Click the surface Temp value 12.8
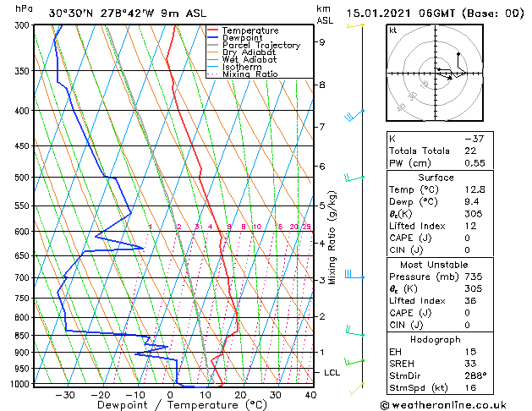The width and height of the screenshot is (532, 411). pyautogui.click(x=474, y=189)
